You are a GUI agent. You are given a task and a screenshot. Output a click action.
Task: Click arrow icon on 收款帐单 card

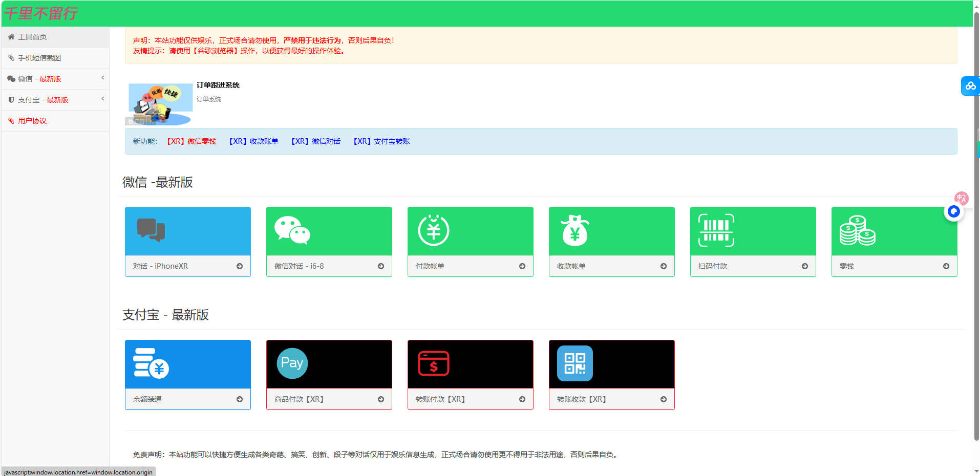pos(664,266)
